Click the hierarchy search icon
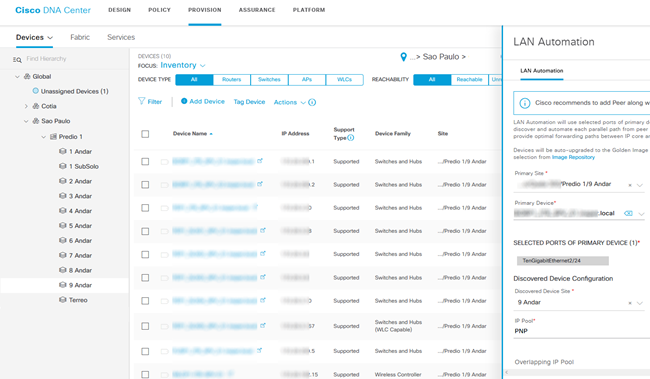This screenshot has height=379, width=650. tap(17, 60)
